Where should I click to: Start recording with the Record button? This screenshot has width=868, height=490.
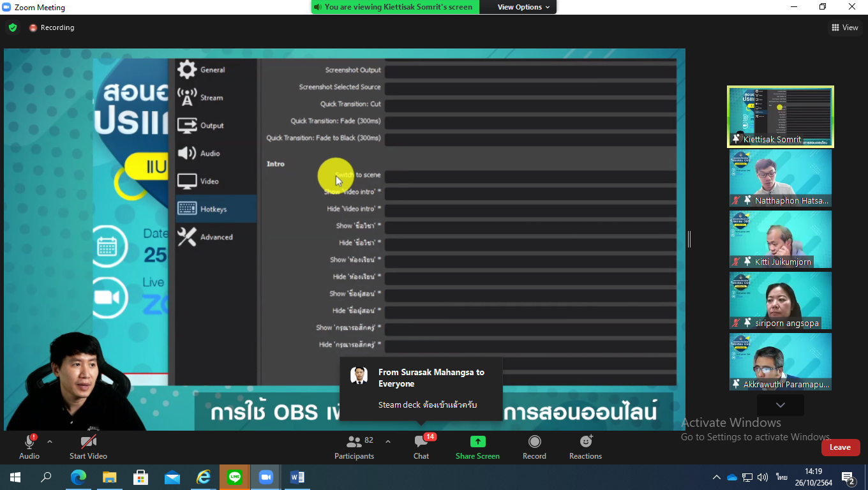534,447
